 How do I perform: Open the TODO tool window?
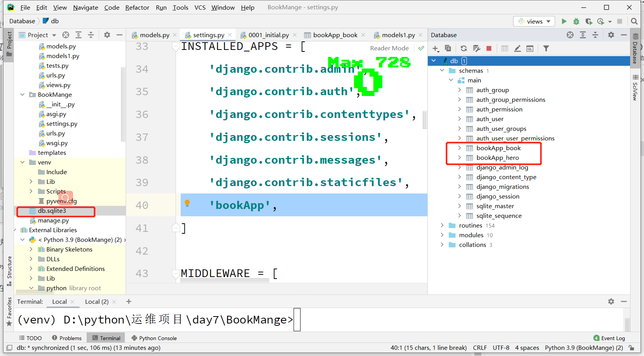[x=30, y=338]
